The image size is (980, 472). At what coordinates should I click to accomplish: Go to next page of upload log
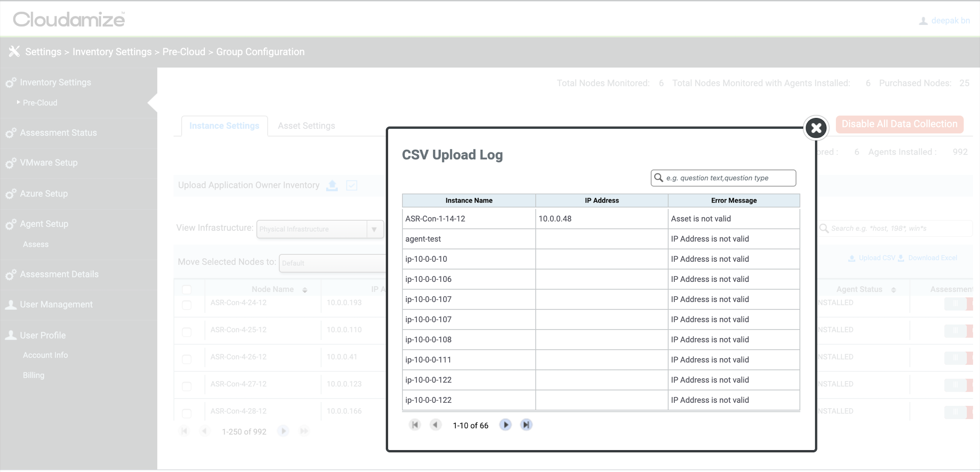point(505,425)
